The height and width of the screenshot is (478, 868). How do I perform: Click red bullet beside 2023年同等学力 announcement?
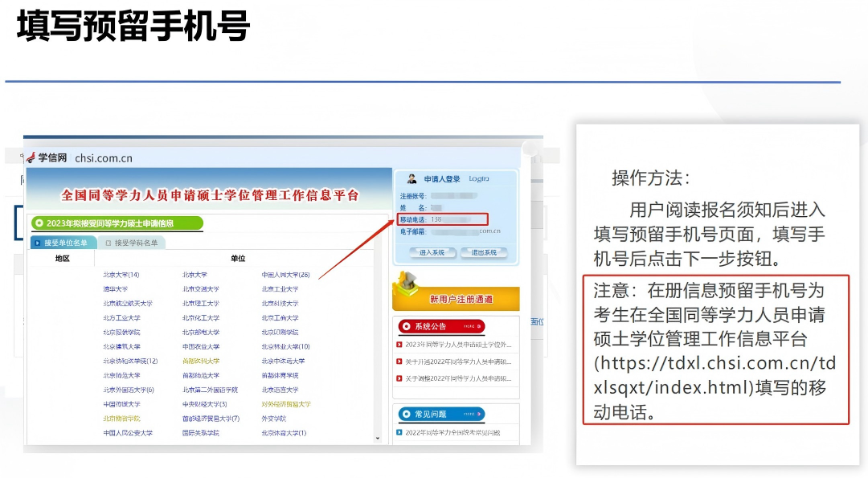[x=399, y=345]
